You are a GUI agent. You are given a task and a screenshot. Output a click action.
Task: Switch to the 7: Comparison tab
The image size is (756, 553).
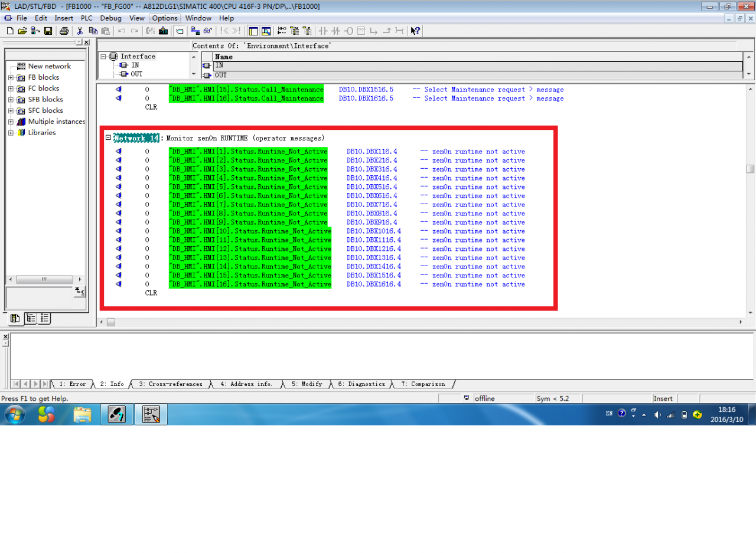click(x=423, y=384)
